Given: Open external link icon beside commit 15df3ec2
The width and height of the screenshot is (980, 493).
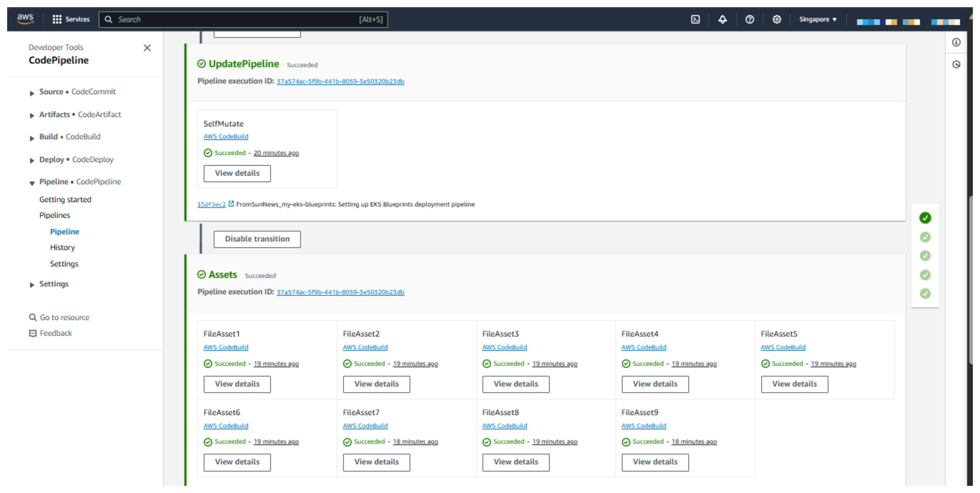Looking at the screenshot, I should (231, 204).
